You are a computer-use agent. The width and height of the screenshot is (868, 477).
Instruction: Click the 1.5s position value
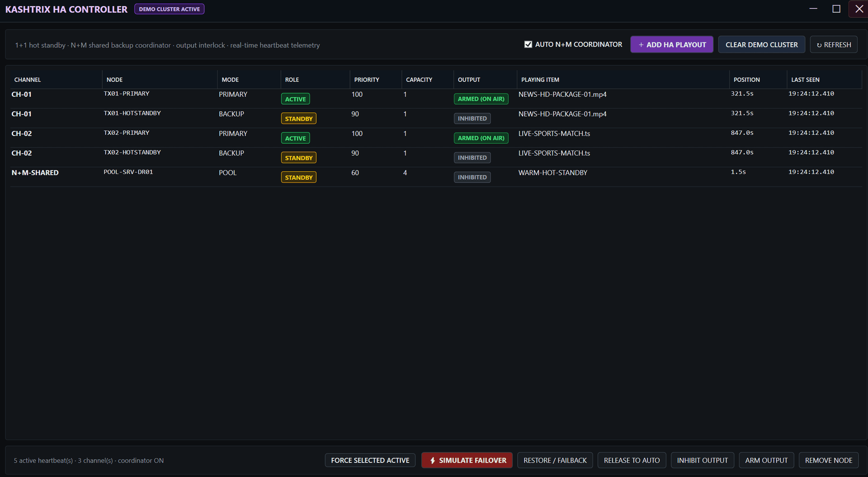tap(738, 172)
